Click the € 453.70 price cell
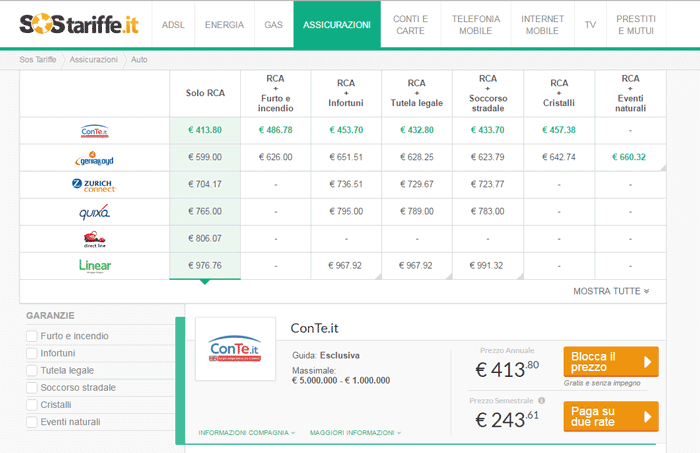This screenshot has width=700, height=453. (x=346, y=130)
